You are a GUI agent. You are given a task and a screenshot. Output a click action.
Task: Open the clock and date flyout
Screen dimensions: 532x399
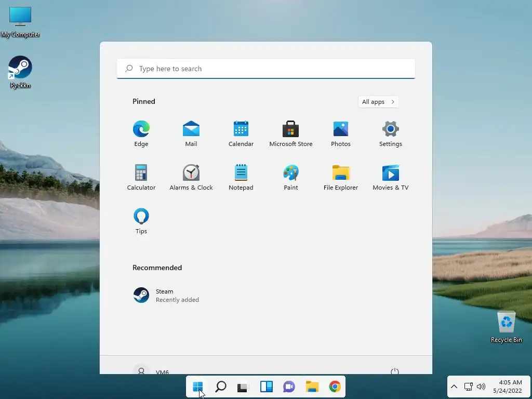pyautogui.click(x=508, y=387)
